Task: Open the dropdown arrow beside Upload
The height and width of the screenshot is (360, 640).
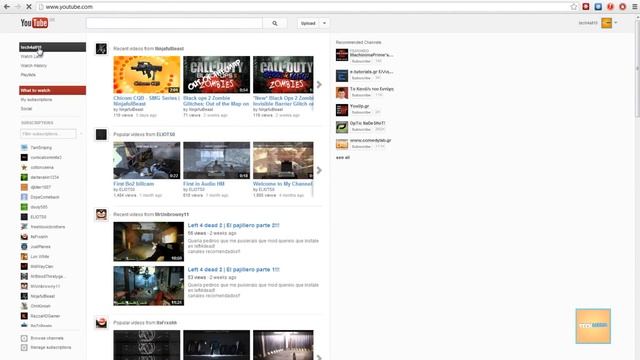Action: click(x=324, y=23)
